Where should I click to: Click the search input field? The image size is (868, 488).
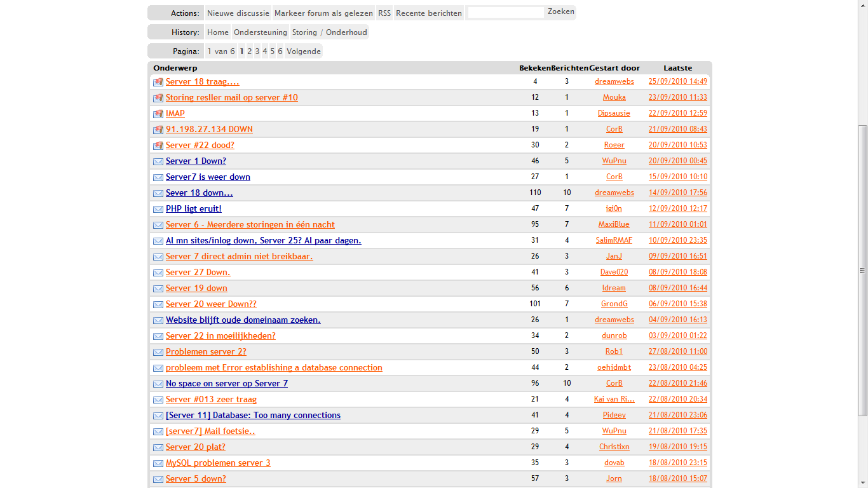point(506,12)
